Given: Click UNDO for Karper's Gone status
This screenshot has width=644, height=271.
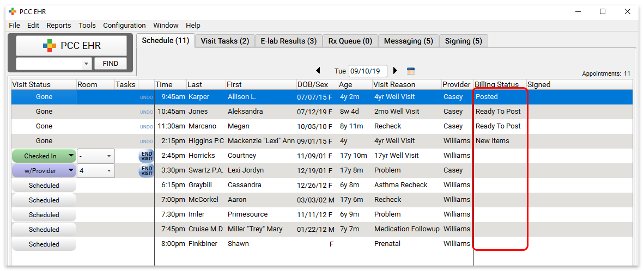Looking at the screenshot, I should click(146, 97).
